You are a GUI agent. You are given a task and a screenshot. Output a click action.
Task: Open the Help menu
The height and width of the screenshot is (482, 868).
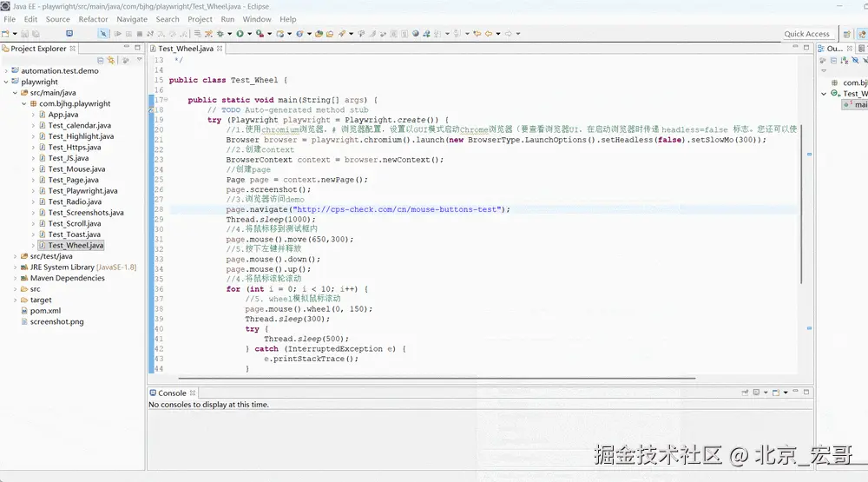pos(288,19)
